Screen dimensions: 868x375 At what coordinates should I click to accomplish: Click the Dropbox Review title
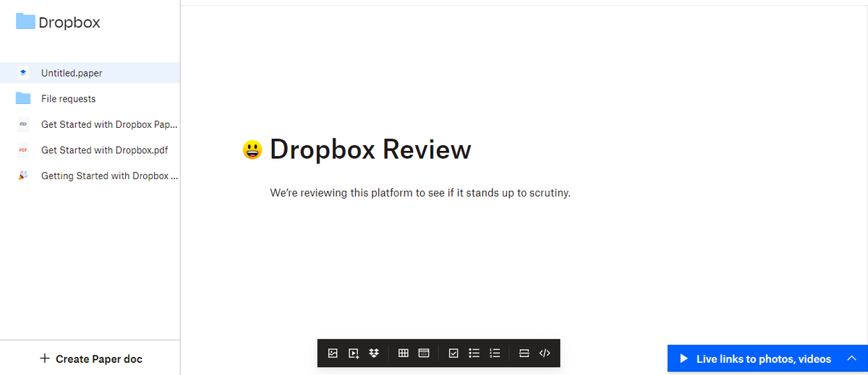coord(370,150)
